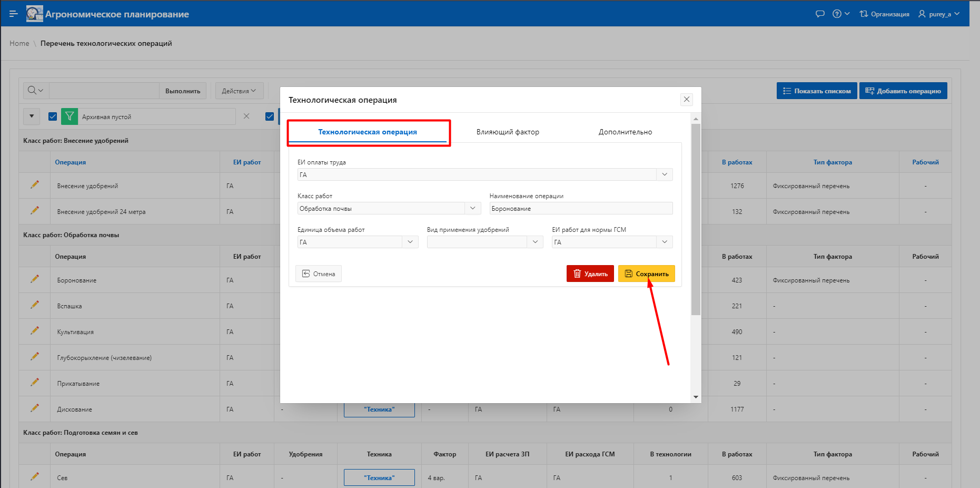980x488 pixels.
Task: Collapse the filters triangle expander
Action: 32,116
